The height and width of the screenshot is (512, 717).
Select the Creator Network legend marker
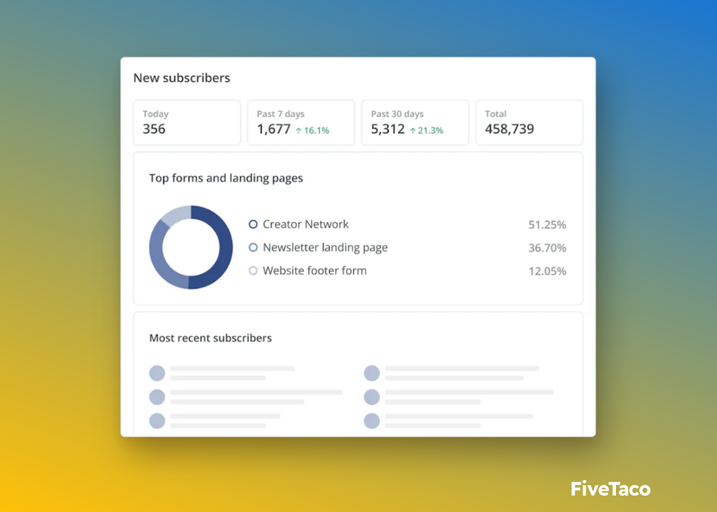pos(253,224)
